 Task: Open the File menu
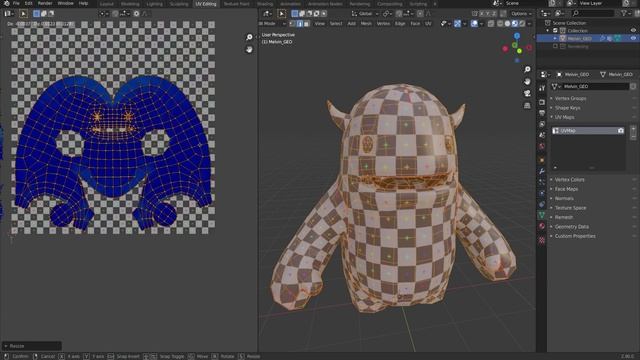(16, 3)
